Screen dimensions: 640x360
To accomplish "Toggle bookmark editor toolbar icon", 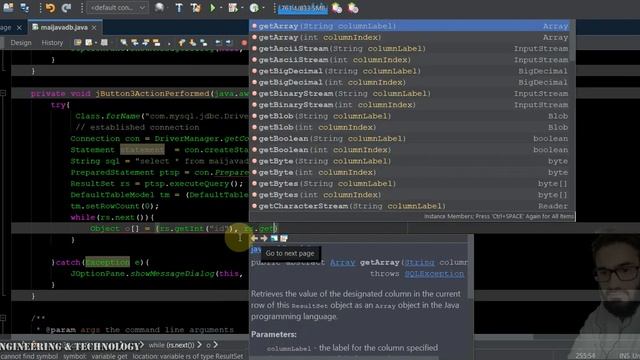I will coord(203,42).
